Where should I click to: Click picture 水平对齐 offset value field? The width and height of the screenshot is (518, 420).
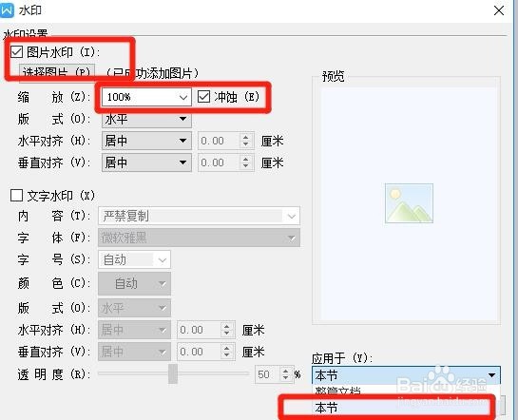(x=218, y=141)
